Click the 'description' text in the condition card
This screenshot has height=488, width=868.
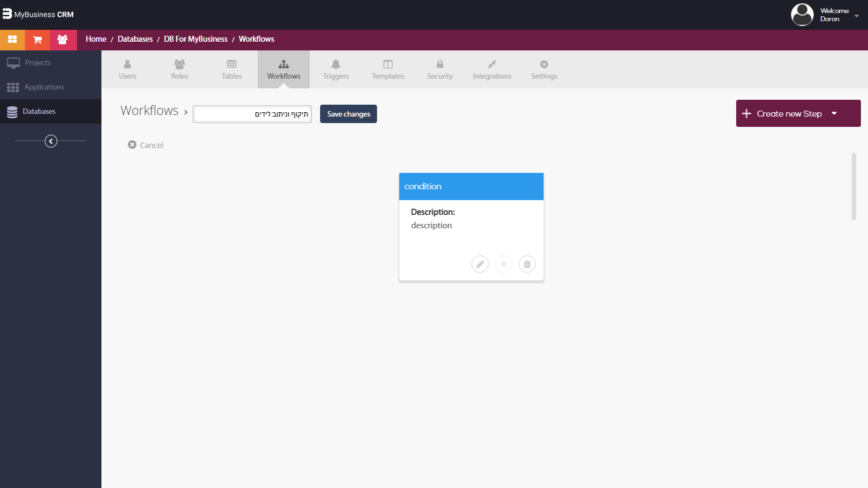point(431,226)
